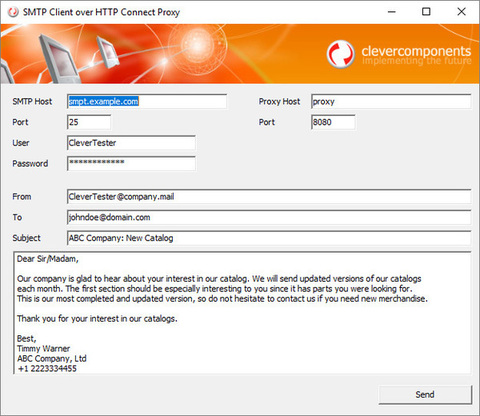The height and width of the screenshot is (416, 480).
Task: Select the SMTP Port field showing 25
Action: (89, 122)
